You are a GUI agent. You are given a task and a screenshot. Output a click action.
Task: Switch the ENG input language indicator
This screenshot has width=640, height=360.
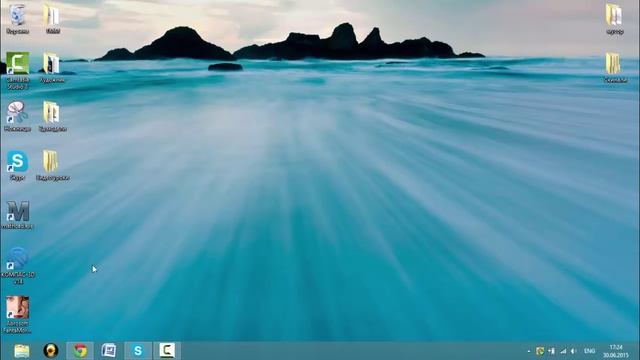point(589,351)
